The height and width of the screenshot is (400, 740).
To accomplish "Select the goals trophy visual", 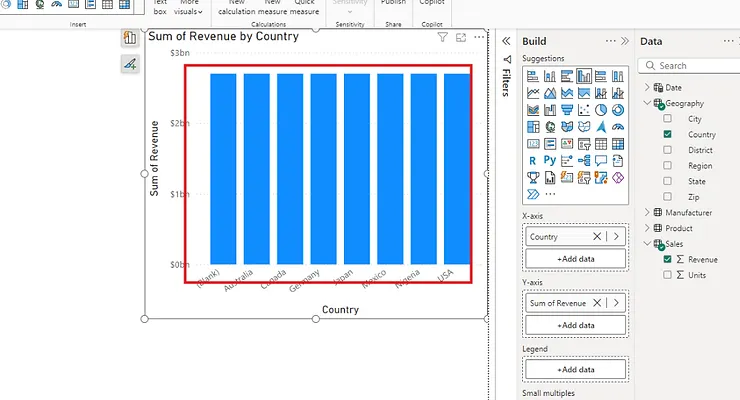I will pos(533,178).
